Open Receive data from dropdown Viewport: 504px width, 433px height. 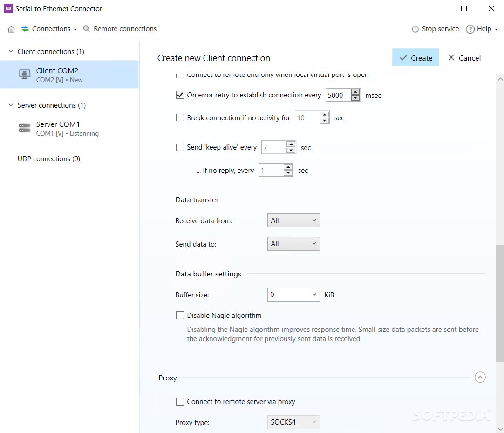pyautogui.click(x=293, y=220)
